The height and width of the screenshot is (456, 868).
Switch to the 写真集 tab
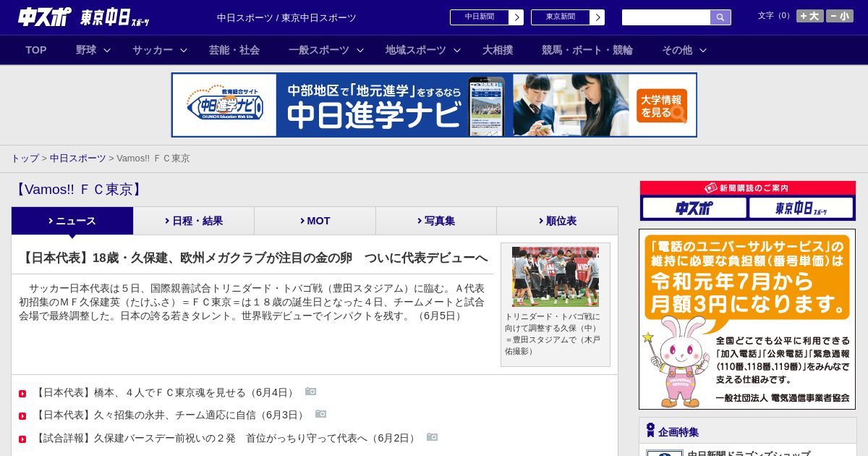(x=436, y=221)
